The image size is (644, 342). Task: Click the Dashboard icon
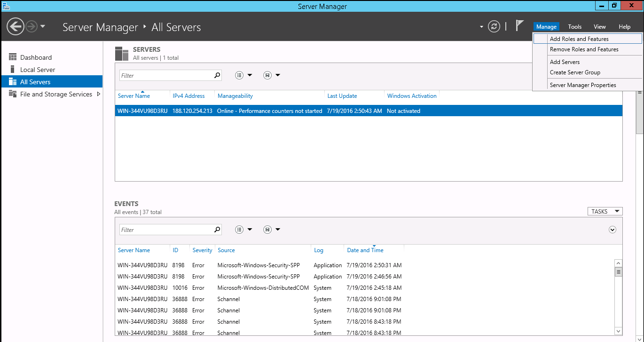[13, 57]
